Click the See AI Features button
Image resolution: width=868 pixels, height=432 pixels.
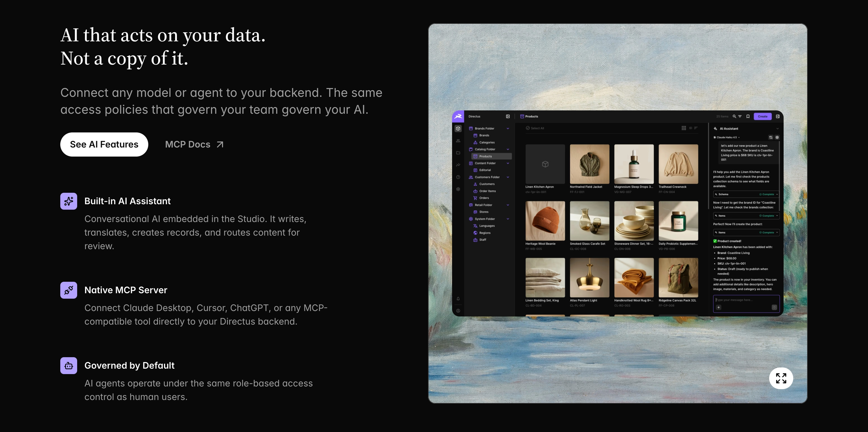(104, 144)
